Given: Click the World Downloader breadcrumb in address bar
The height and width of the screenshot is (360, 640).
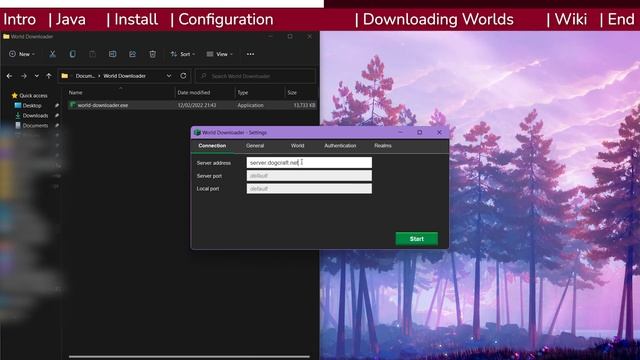Looking at the screenshot, I should (x=124, y=76).
